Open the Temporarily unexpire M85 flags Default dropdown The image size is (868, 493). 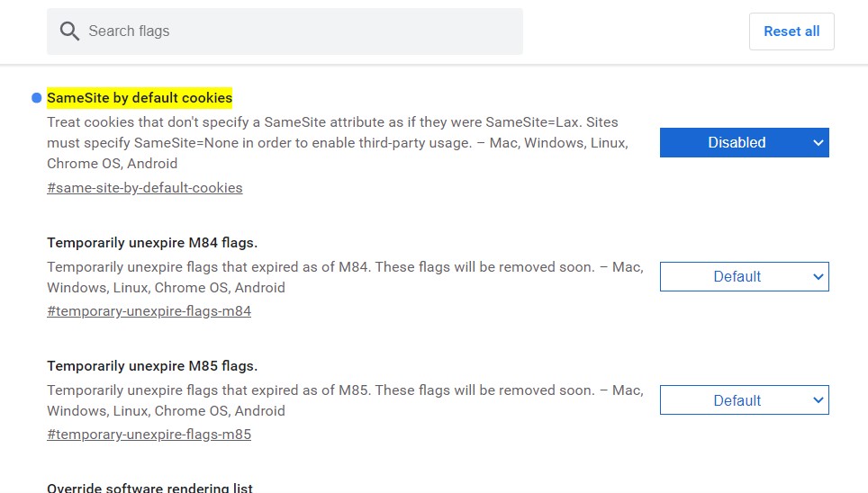744,400
